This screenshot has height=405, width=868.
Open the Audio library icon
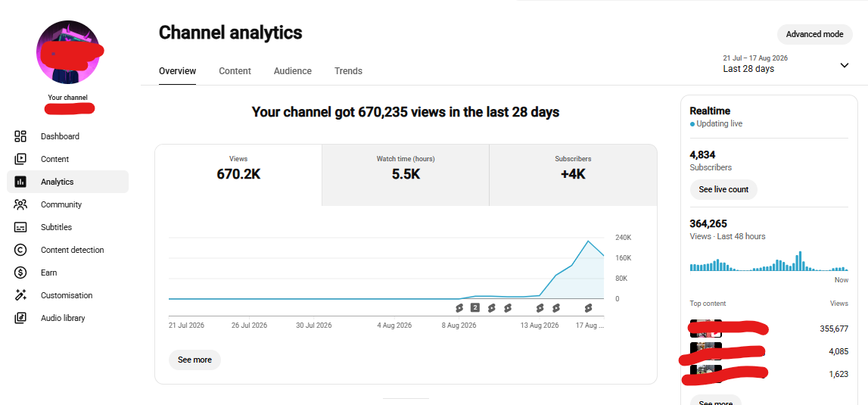point(20,318)
